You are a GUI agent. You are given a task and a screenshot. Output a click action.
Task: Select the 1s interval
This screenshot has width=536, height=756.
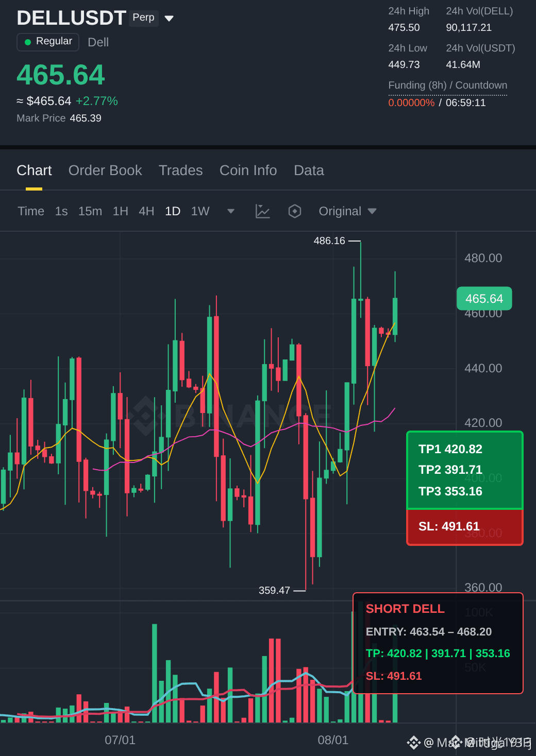[x=61, y=211]
